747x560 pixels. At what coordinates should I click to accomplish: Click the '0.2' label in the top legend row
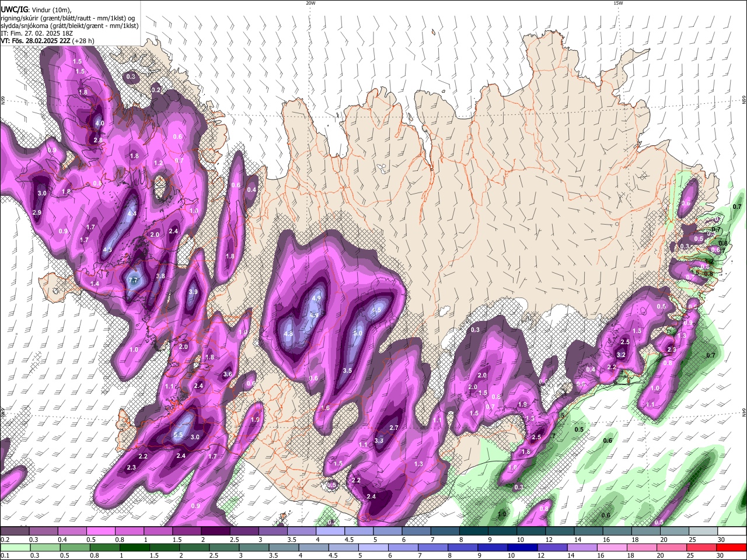click(x=4, y=540)
